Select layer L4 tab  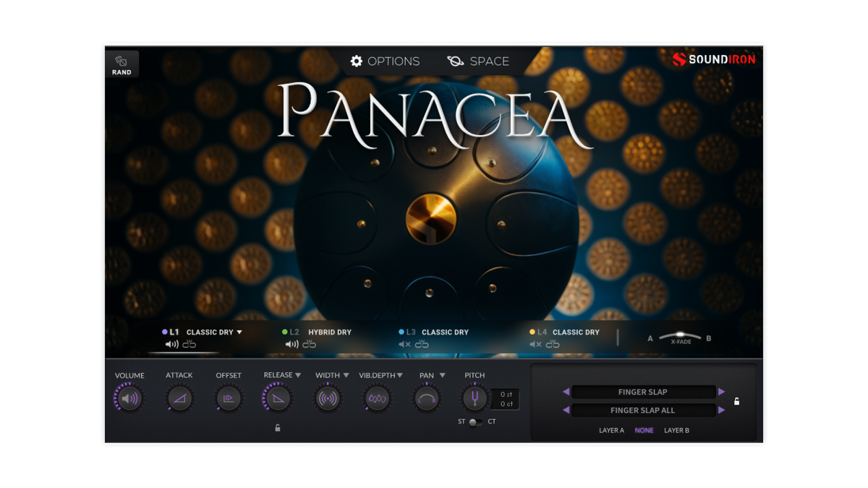click(x=539, y=332)
